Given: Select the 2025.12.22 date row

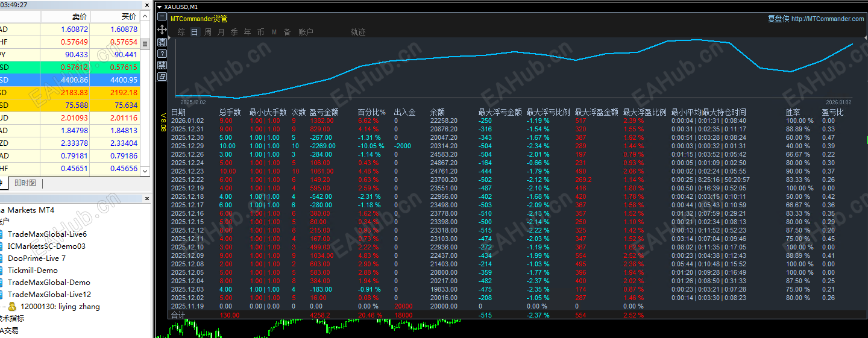Looking at the screenshot, I should [x=187, y=180].
